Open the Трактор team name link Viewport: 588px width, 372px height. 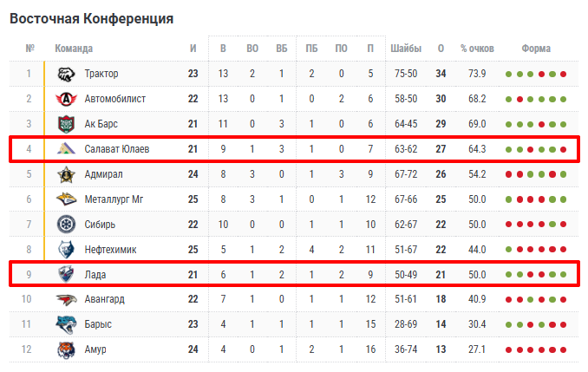102,74
